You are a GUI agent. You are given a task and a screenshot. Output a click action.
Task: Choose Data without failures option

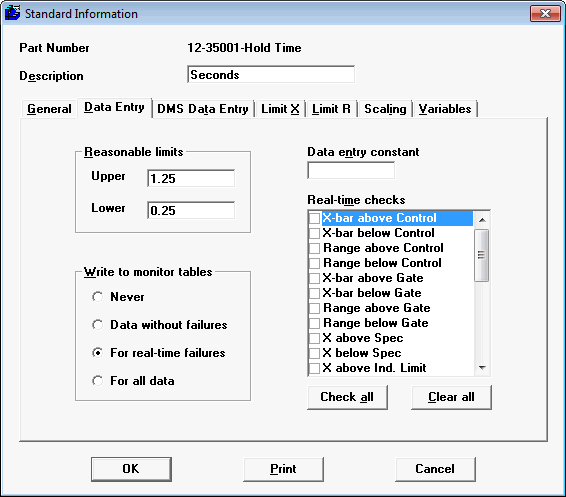click(97, 325)
